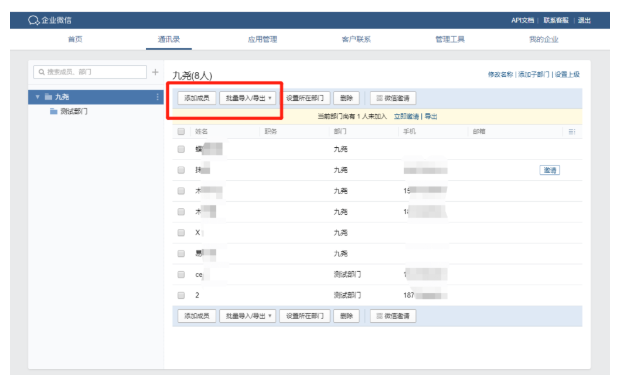Click the folder icon of 测试部门

tap(54, 111)
